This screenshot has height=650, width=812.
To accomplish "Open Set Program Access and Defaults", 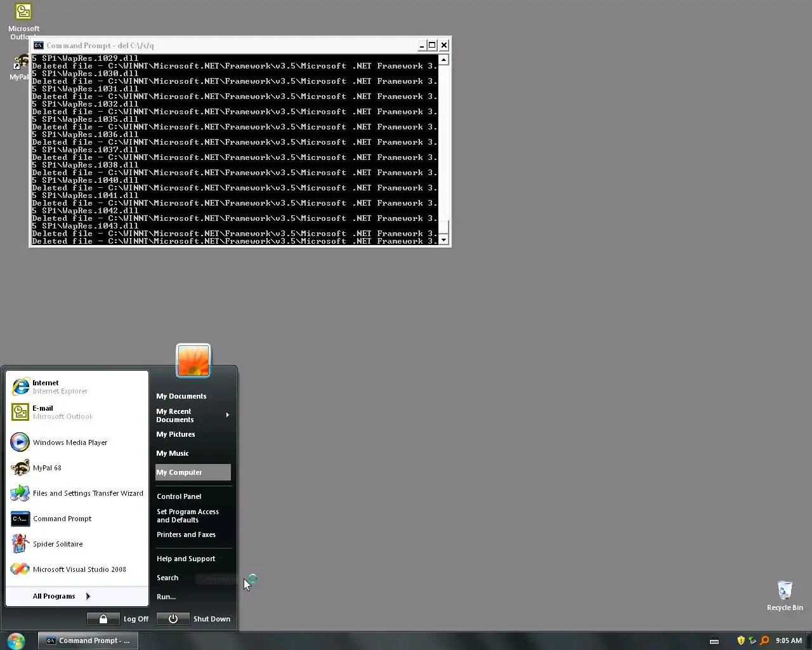I will coord(188,515).
